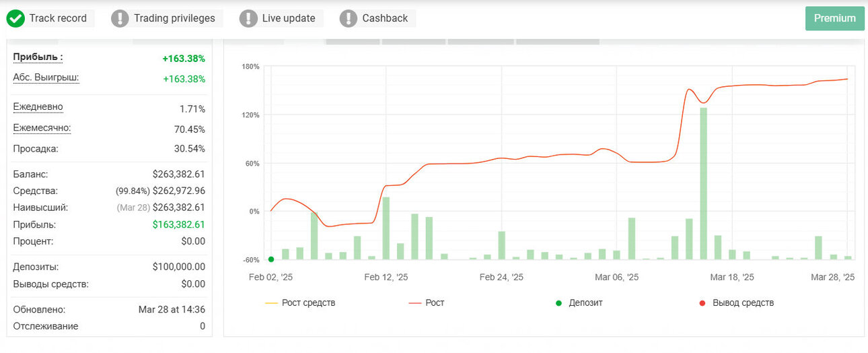Click the Прибыль label link
The height and width of the screenshot is (353, 868).
point(38,57)
